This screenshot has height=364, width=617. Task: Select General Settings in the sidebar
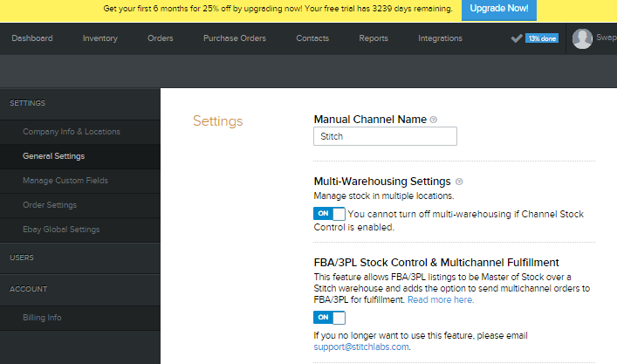click(80, 156)
